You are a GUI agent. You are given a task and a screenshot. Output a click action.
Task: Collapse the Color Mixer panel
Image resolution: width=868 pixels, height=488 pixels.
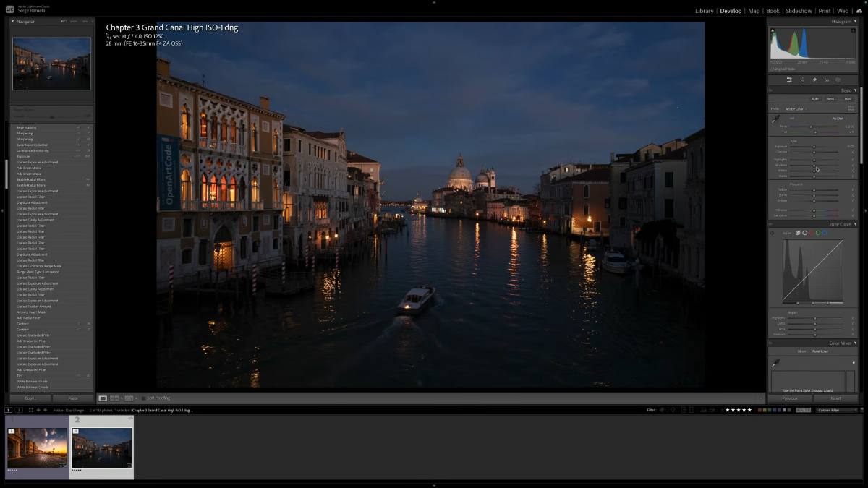(855, 343)
